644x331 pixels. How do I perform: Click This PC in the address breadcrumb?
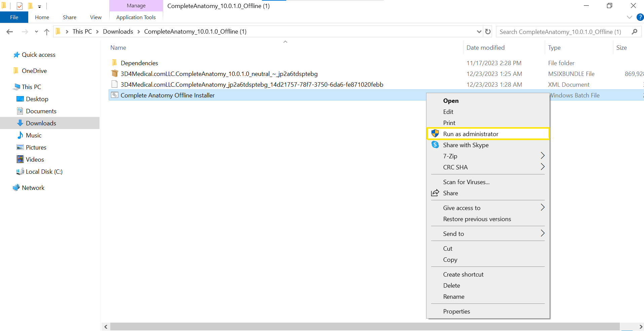click(82, 32)
